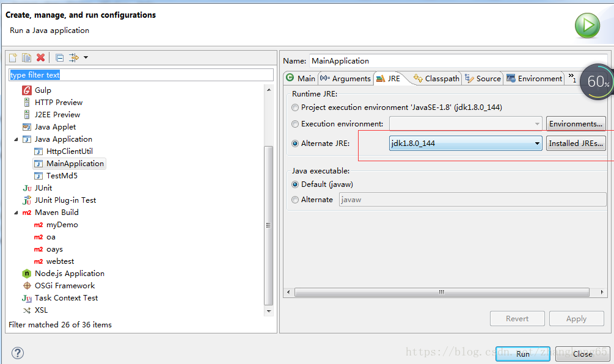
Task: Select OSGi Framework icon
Action: (27, 286)
